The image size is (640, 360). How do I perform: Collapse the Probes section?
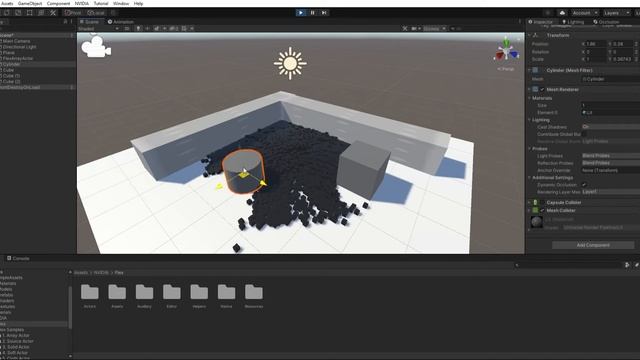[x=529, y=149]
